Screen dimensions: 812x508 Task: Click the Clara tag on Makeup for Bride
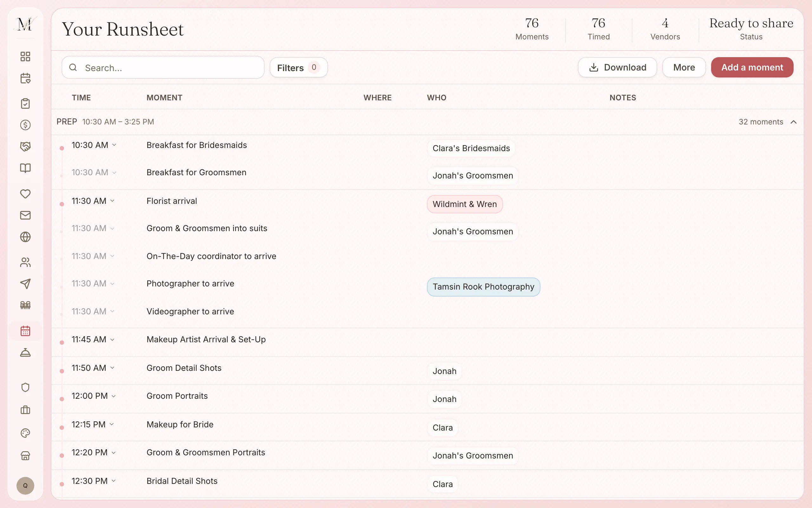[442, 428]
